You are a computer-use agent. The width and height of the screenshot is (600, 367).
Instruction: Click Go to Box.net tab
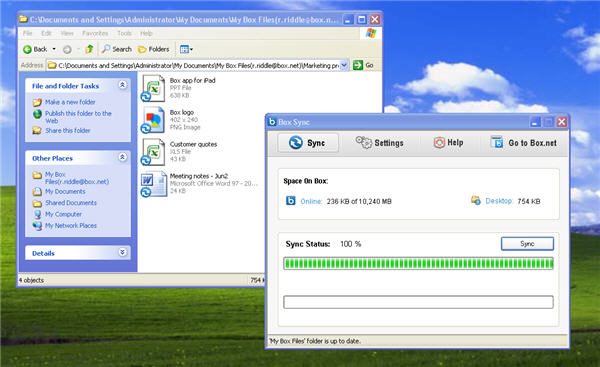pos(524,143)
